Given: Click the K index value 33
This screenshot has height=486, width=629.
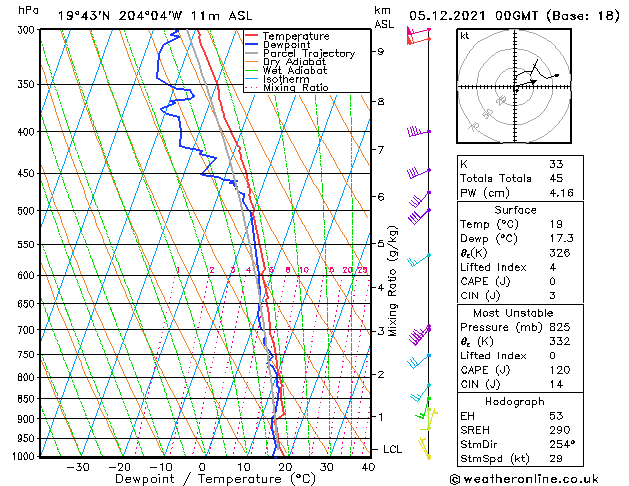Looking at the screenshot, I should tap(556, 164).
